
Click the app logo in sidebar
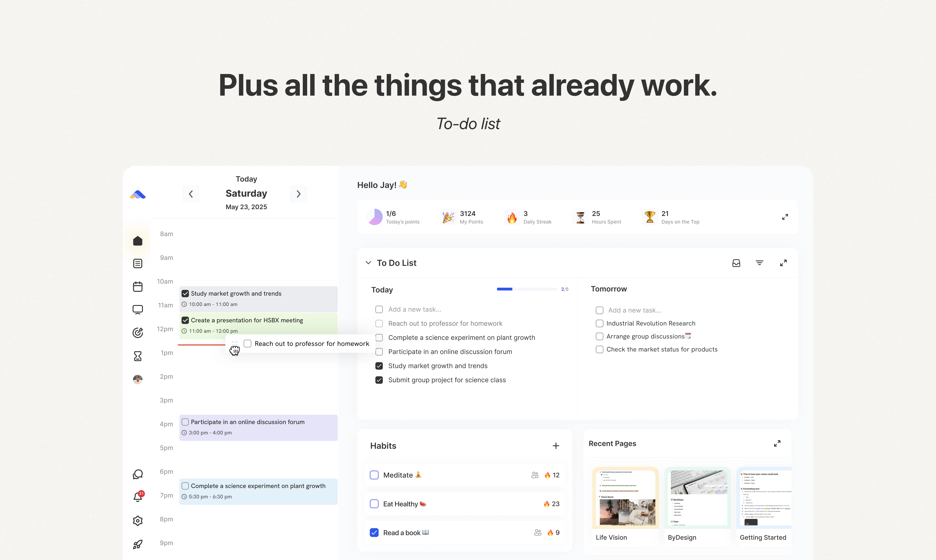tap(138, 195)
